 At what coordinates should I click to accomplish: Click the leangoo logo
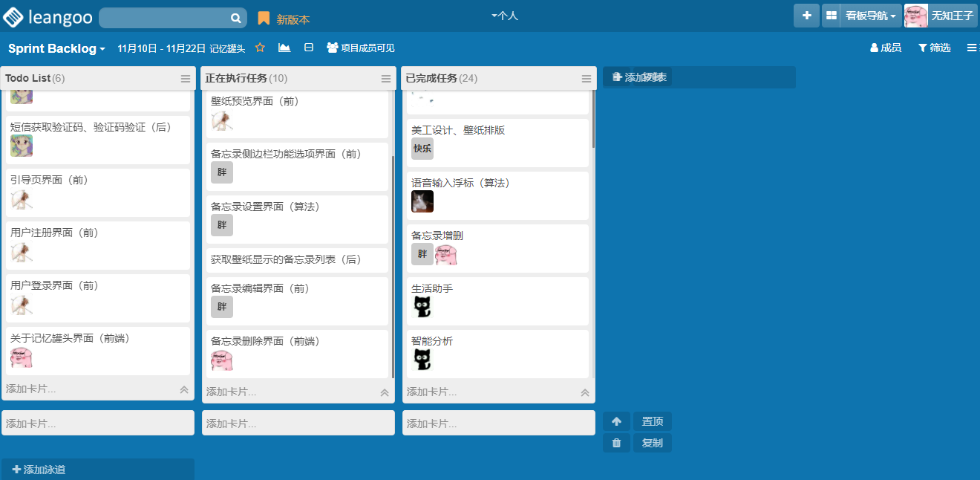pos(47,16)
